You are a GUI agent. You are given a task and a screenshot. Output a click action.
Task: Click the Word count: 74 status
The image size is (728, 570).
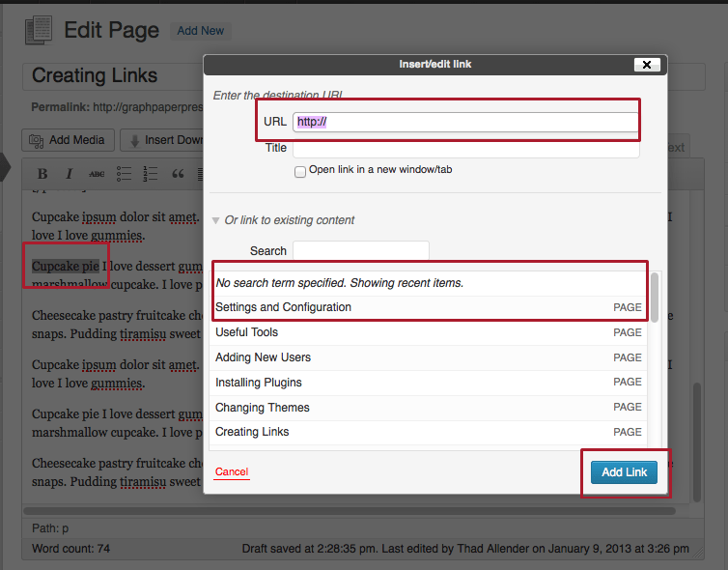(71, 549)
